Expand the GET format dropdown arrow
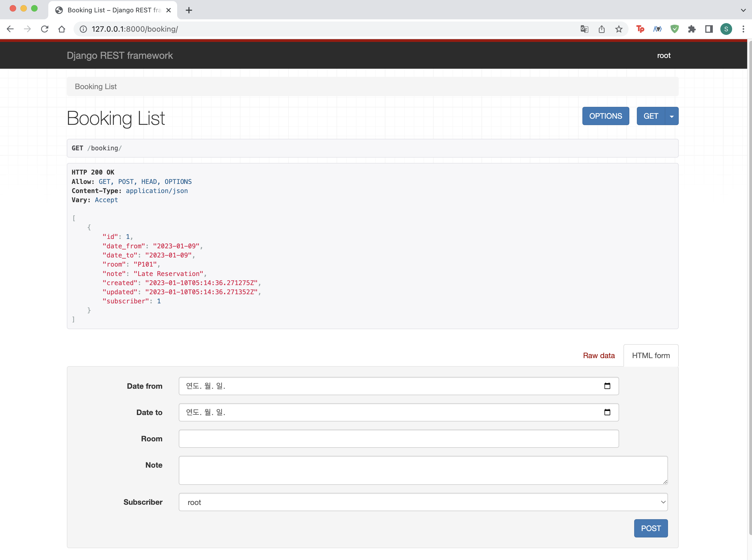This screenshot has height=560, width=752. (671, 116)
